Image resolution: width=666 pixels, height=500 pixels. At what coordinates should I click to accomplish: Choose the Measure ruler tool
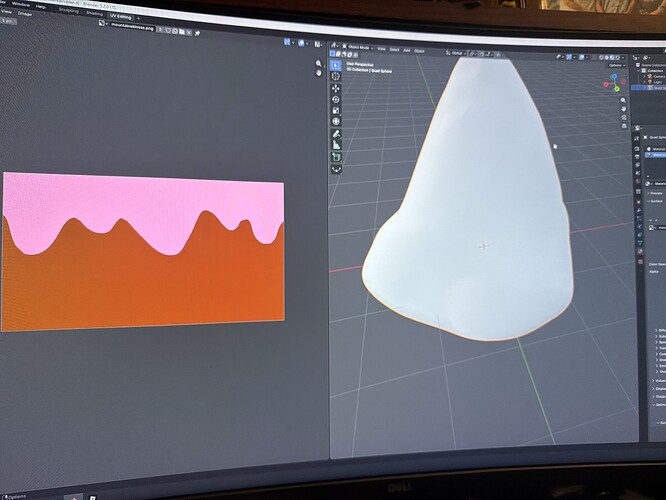point(336,145)
